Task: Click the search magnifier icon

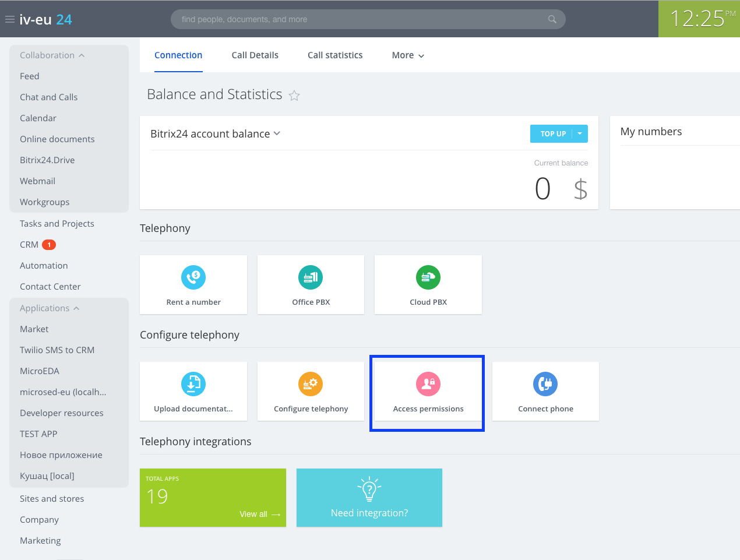Action: [552, 19]
